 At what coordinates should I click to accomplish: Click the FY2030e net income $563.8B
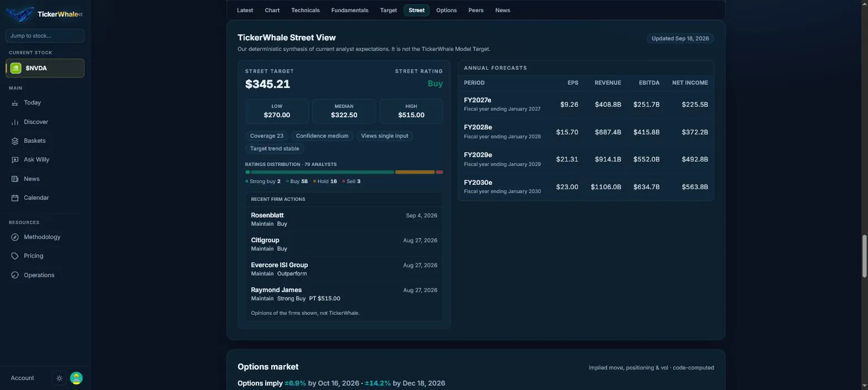pyautogui.click(x=695, y=187)
